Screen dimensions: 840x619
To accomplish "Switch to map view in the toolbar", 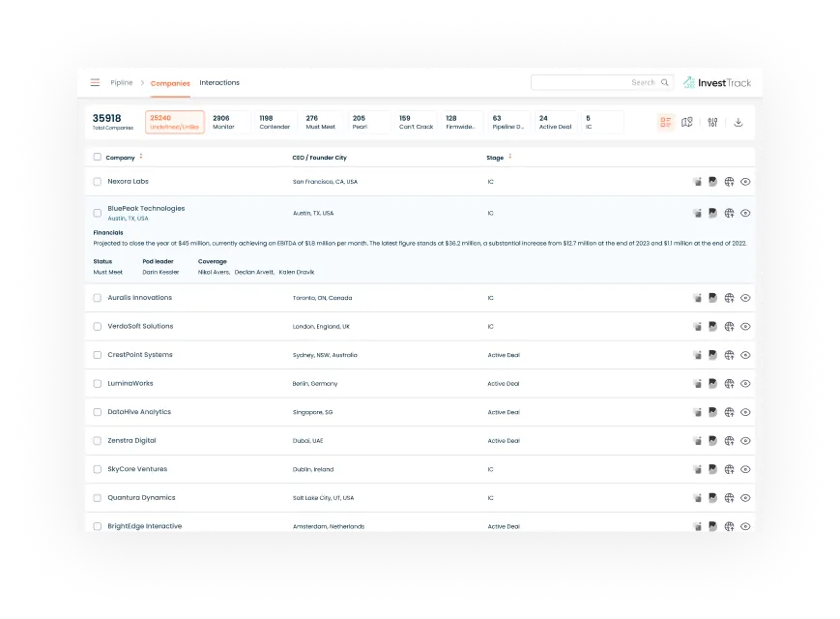I will tap(688, 122).
